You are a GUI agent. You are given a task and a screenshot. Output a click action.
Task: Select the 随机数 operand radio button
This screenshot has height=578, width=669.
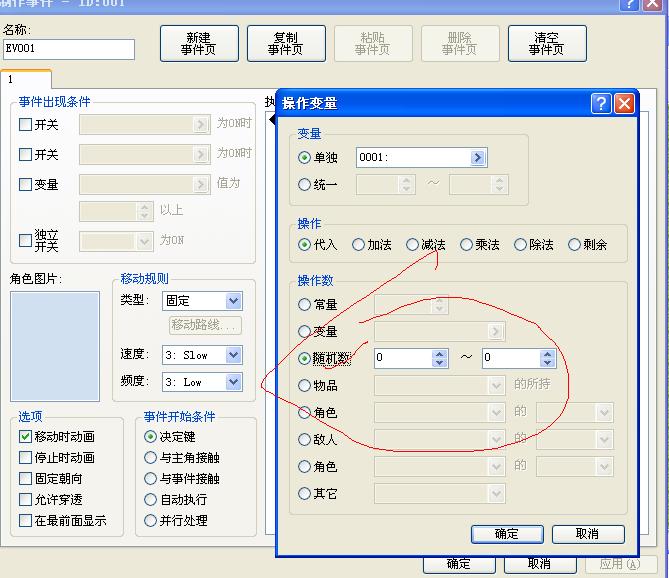point(304,358)
